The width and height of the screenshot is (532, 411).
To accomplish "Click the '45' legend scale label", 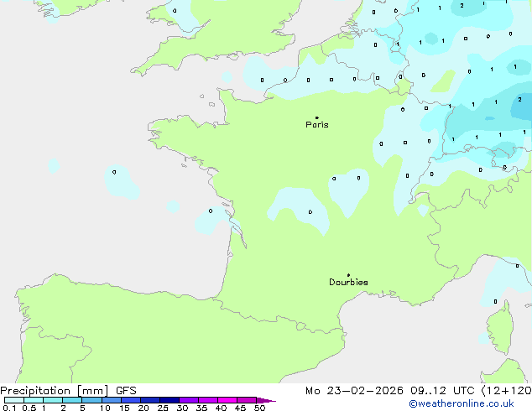I will click(x=240, y=408).
